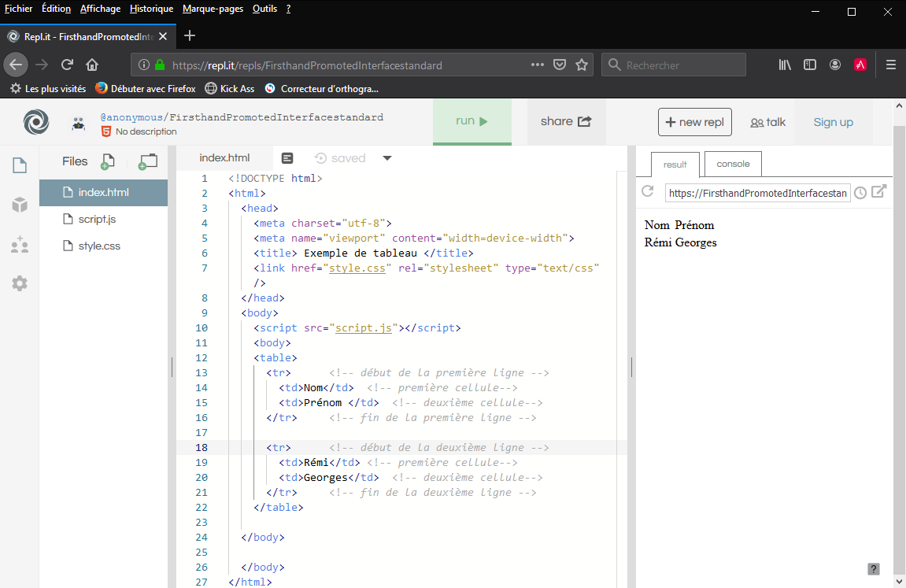906x588 pixels.
Task: Add a new folder in Files panel
Action: coord(147,161)
